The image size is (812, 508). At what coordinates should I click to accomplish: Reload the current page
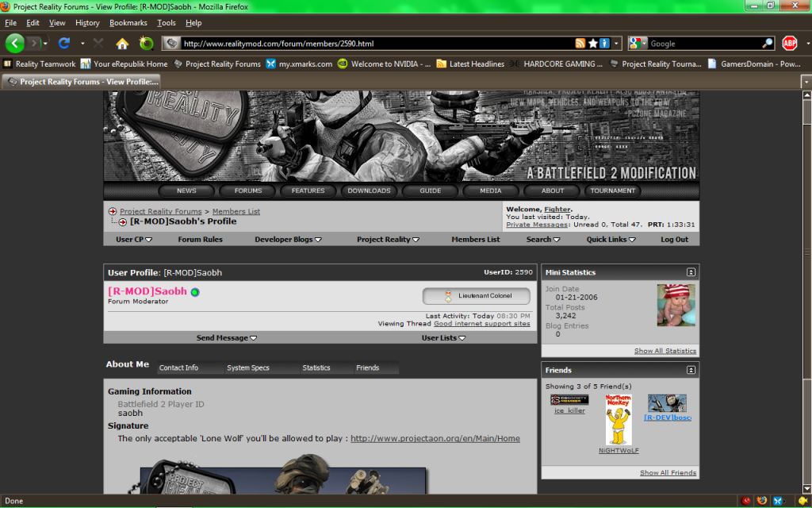coord(64,43)
